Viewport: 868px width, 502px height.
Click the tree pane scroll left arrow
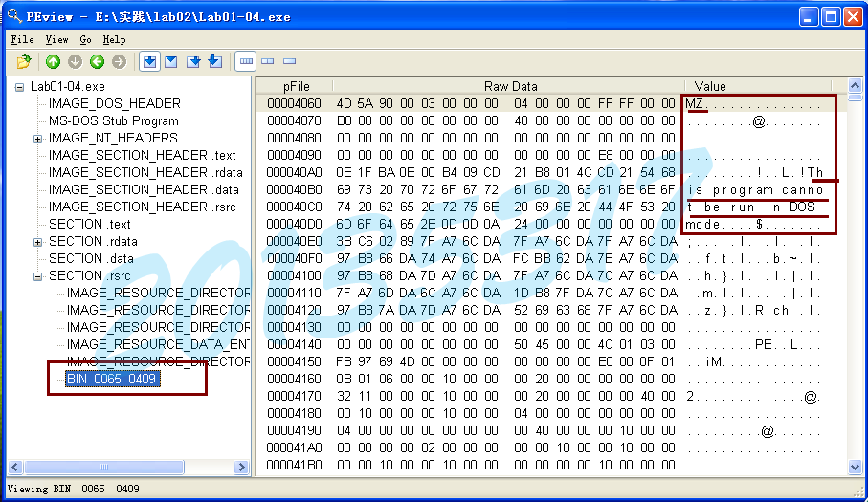(x=15, y=468)
